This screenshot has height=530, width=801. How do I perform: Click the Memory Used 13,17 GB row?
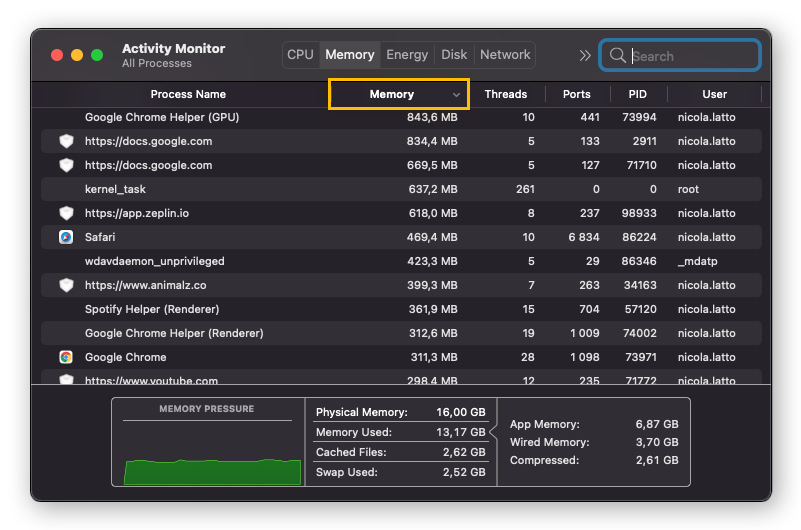point(400,432)
